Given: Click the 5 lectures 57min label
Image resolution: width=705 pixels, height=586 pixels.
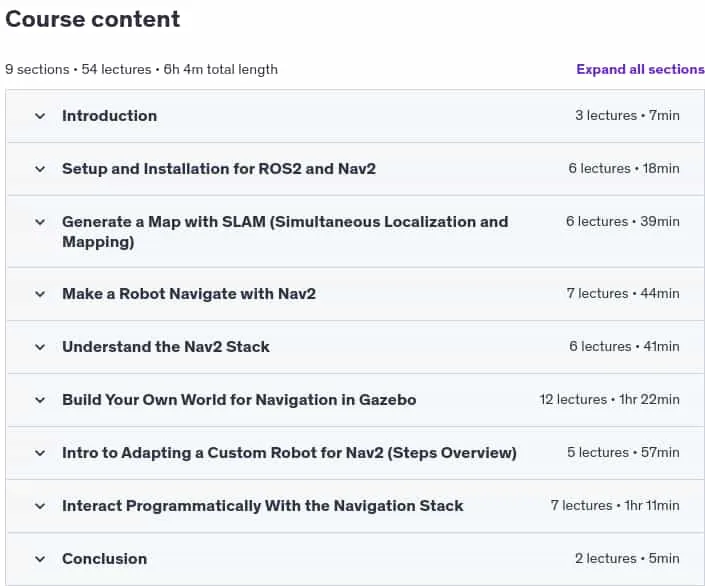Looking at the screenshot, I should pos(623,452).
